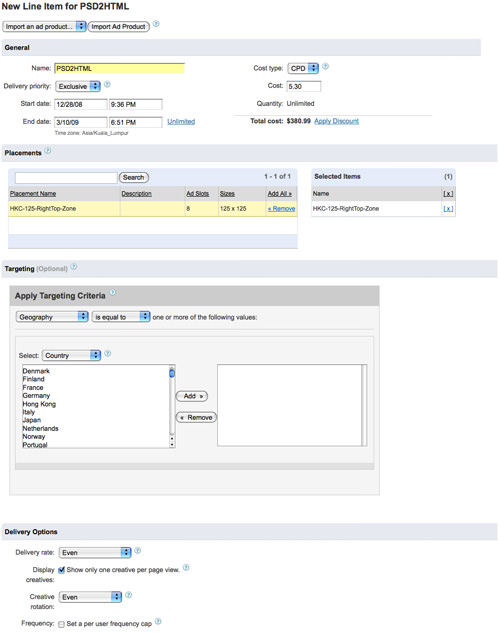Viewport: 500px width, 634px height.
Task: Click the Add » button
Action: click(192, 396)
